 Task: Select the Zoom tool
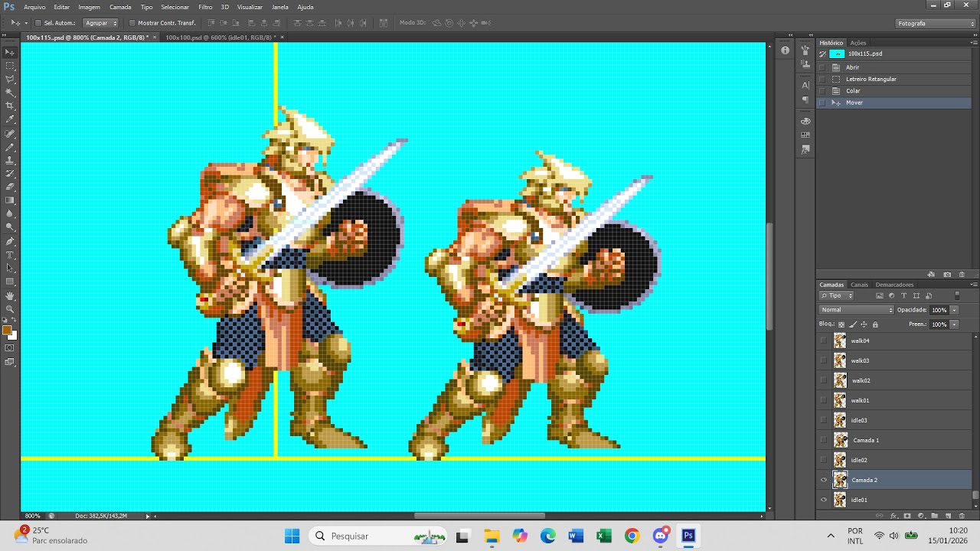click(x=10, y=308)
